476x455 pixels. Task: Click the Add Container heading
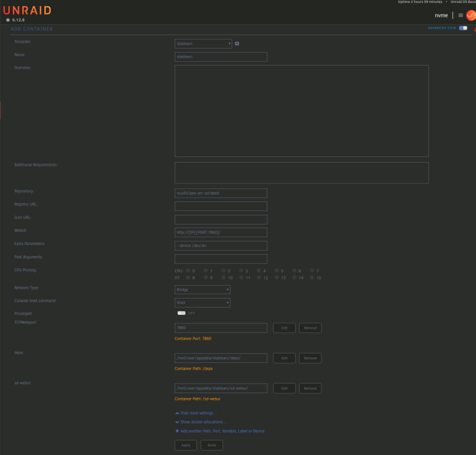(x=32, y=29)
